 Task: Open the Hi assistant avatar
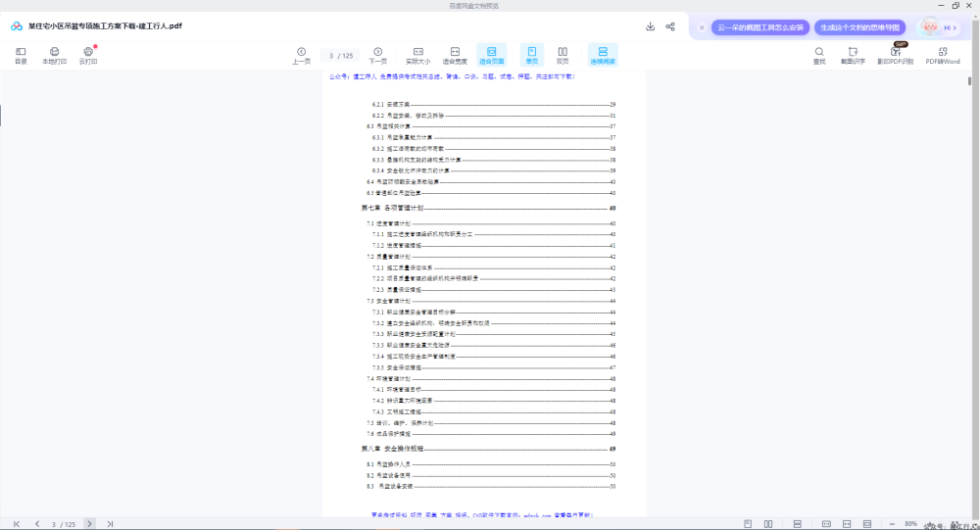[x=939, y=26]
